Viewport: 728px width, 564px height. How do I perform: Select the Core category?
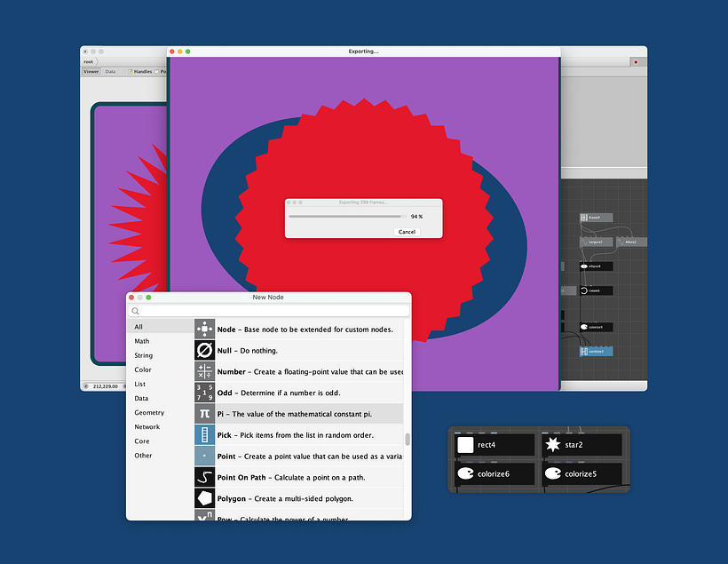click(x=161, y=441)
